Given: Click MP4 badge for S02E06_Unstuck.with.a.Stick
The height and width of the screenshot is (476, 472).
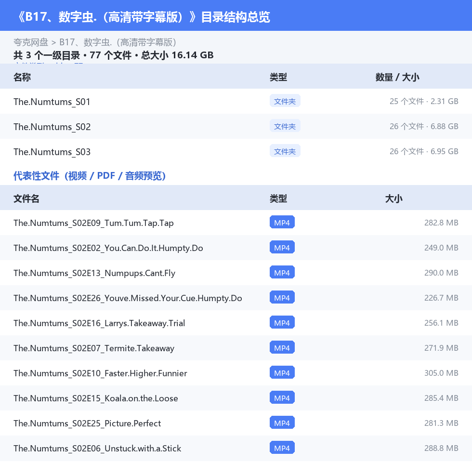Looking at the screenshot, I should pos(282,448).
